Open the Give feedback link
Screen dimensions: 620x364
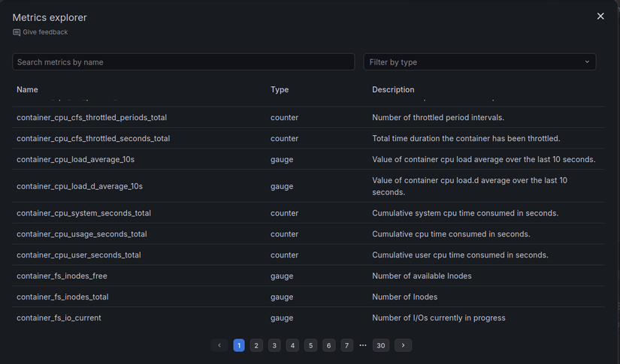click(45, 32)
